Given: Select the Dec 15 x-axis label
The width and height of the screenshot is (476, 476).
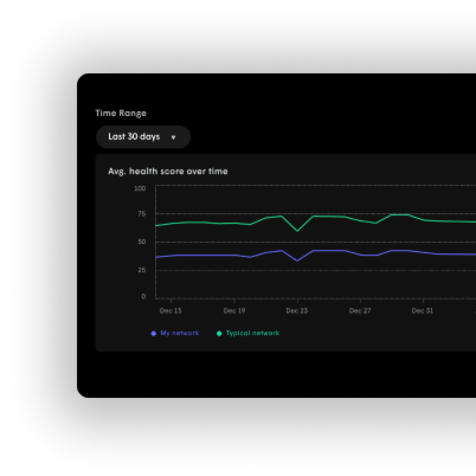Looking at the screenshot, I should click(170, 311).
